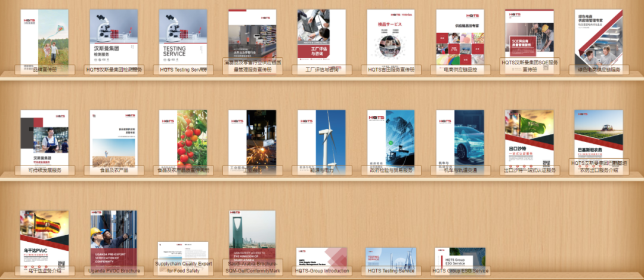
Task: Click the 可持续发展服务 title label
Action: [45, 170]
